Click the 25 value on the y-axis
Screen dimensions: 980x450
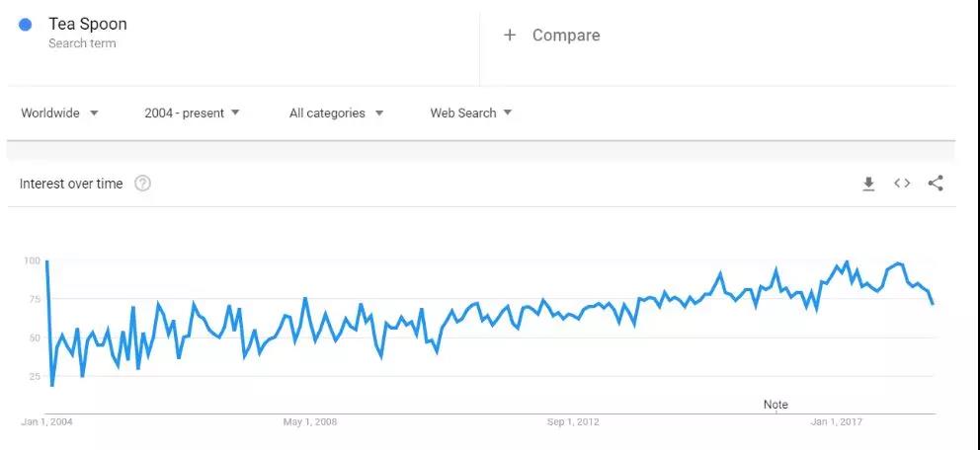point(34,376)
